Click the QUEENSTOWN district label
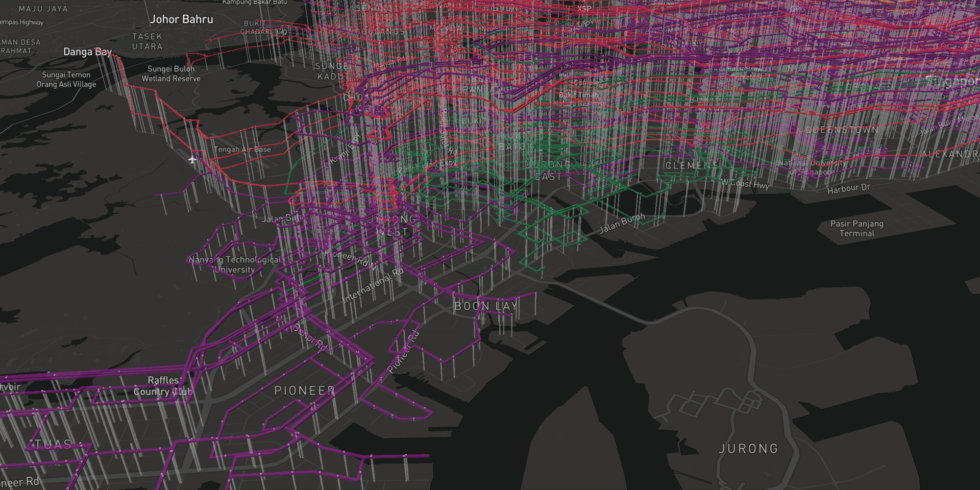The image size is (980, 490). coord(842,130)
